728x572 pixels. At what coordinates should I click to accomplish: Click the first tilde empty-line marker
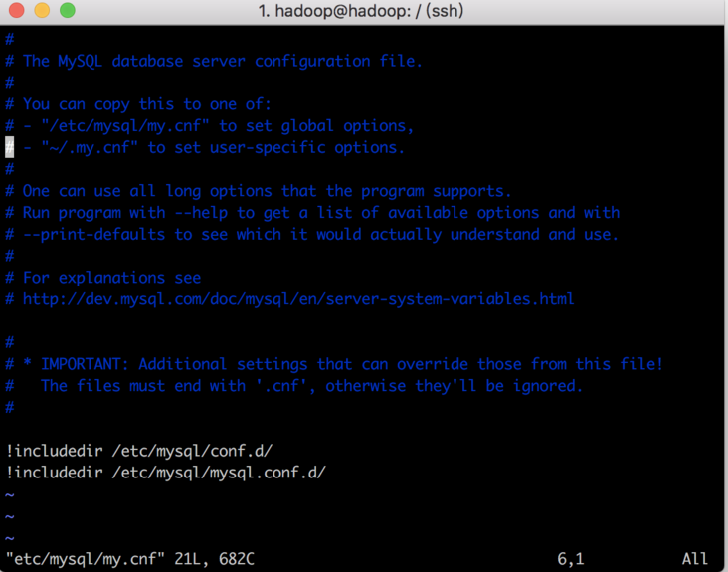[10, 494]
